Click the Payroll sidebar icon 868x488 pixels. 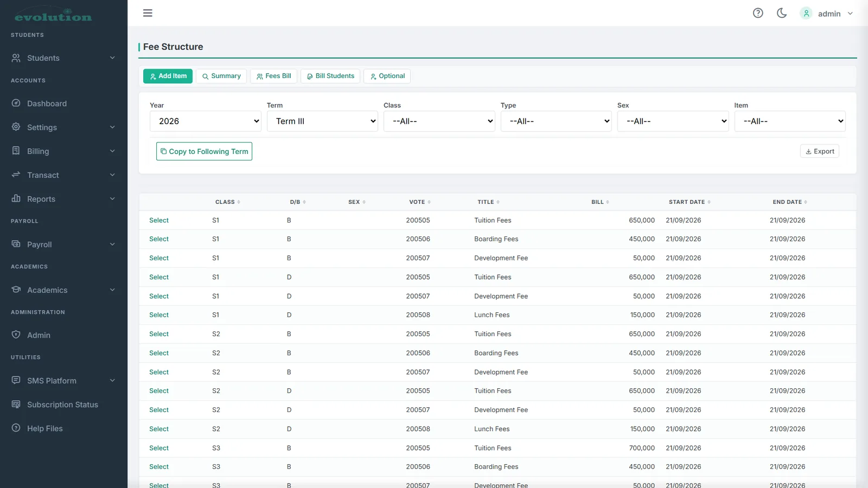pyautogui.click(x=16, y=244)
